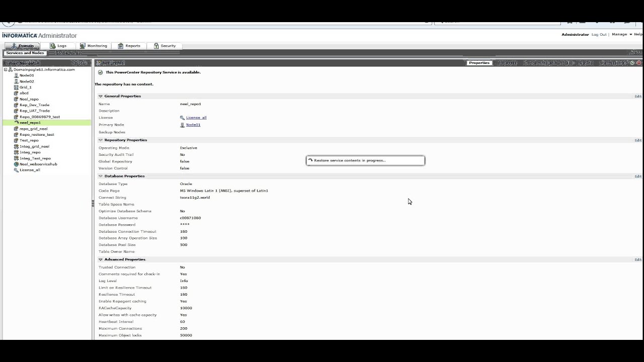The width and height of the screenshot is (644, 362).
Task: Click the green availability status check icon
Action: point(101,72)
